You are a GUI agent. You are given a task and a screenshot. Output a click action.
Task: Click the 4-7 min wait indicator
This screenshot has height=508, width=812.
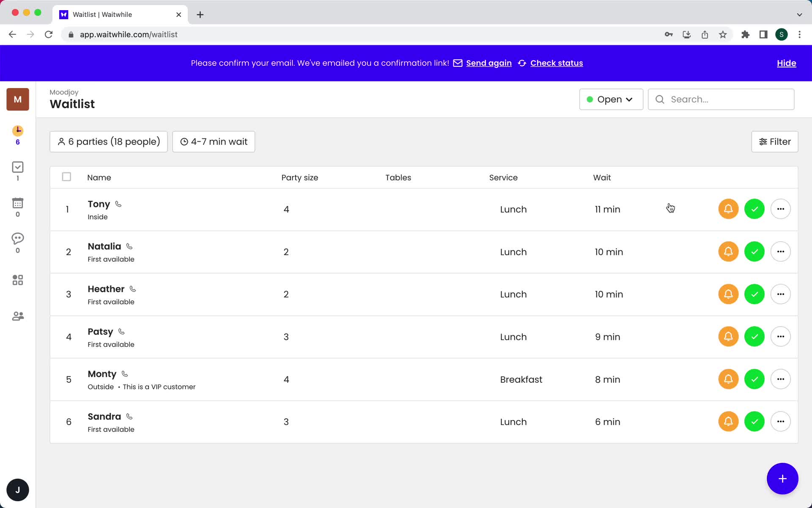coord(214,142)
